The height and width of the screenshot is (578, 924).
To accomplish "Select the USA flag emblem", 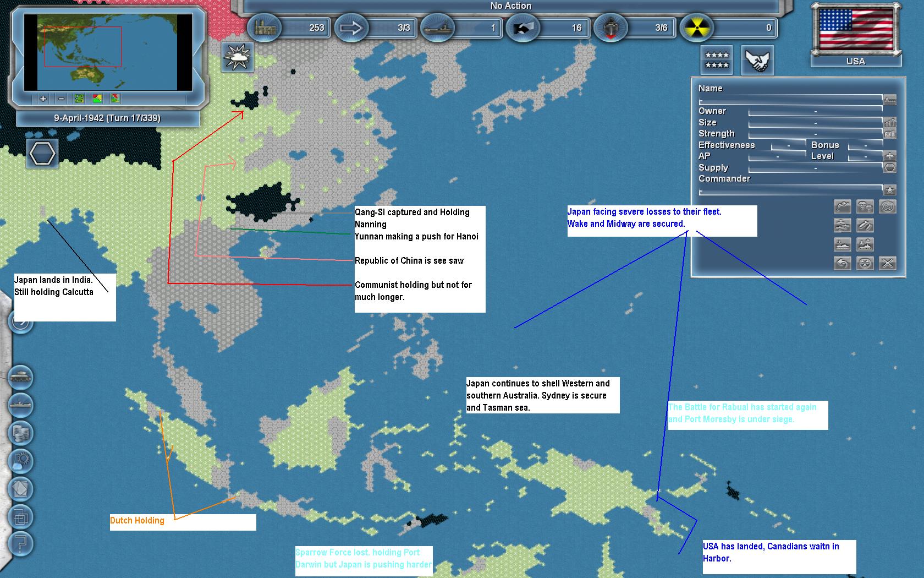I will (855, 31).
